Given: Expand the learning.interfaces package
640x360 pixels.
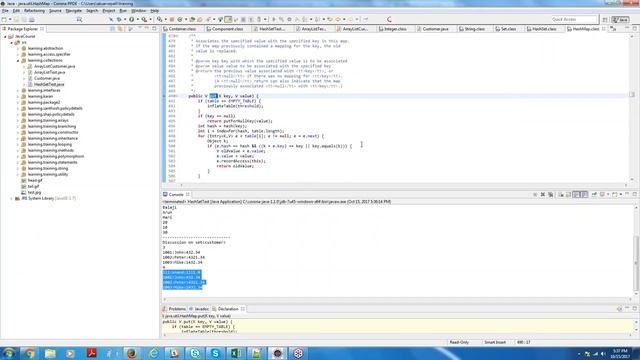Looking at the screenshot, I should pyautogui.click(x=18, y=91).
